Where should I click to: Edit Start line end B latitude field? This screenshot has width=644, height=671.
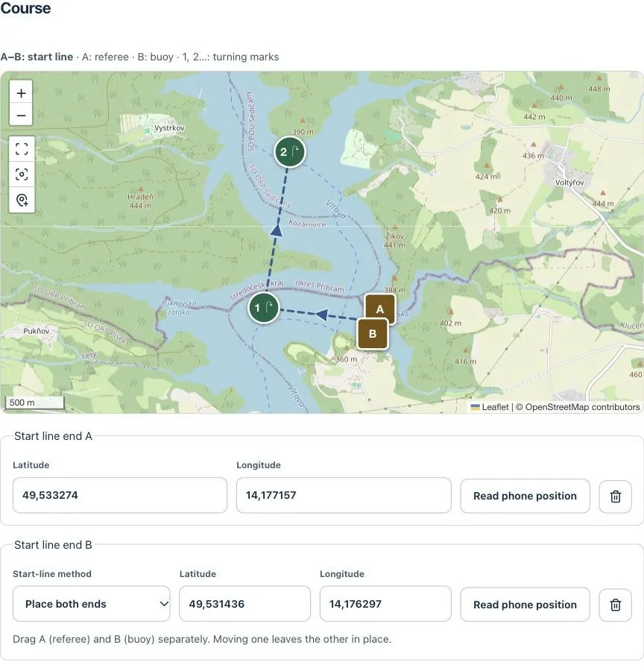click(x=244, y=604)
